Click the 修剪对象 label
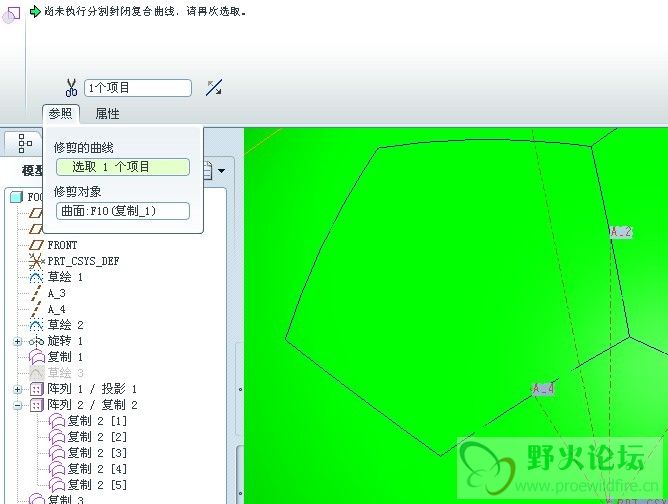Viewport: 668px width, 504px height. pos(78,192)
